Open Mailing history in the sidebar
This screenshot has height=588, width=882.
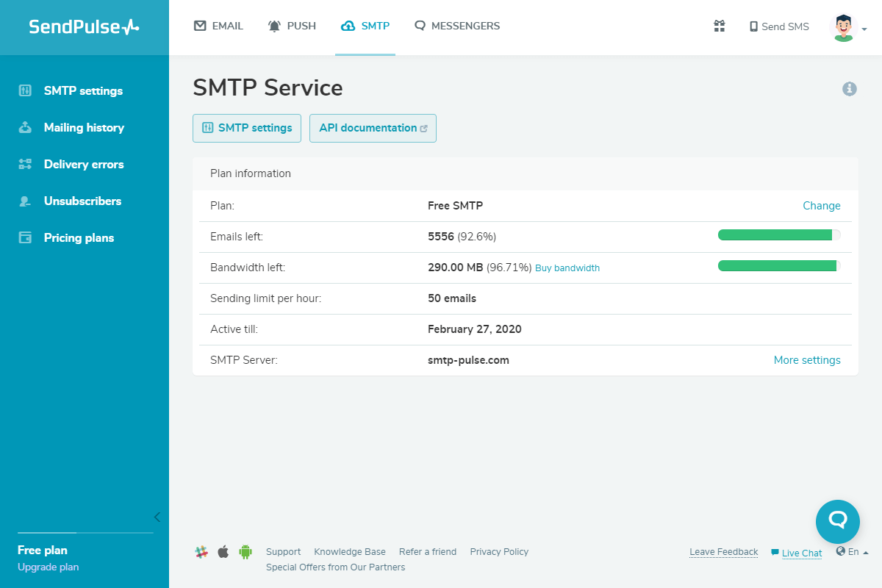click(84, 128)
